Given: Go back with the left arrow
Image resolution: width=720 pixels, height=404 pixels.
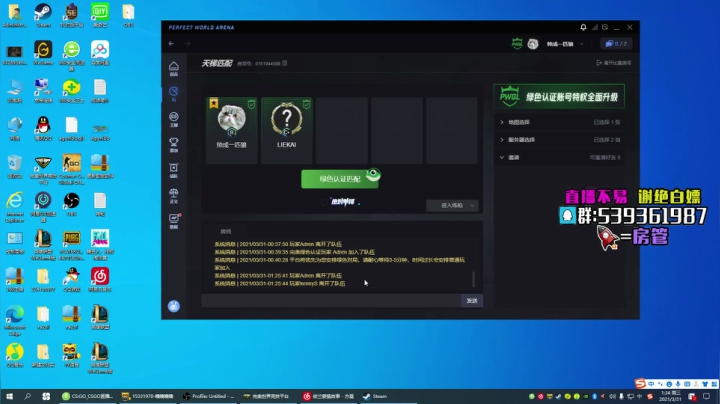Looking at the screenshot, I should (x=171, y=44).
